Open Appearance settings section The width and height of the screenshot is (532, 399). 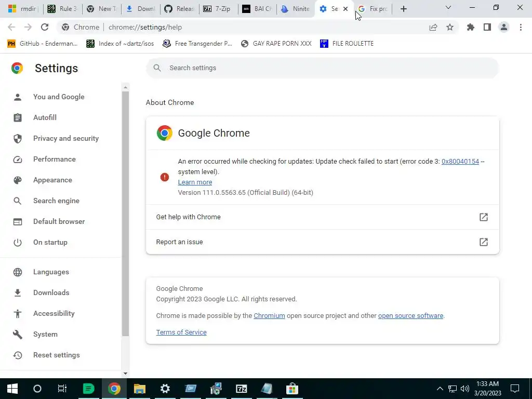(52, 180)
